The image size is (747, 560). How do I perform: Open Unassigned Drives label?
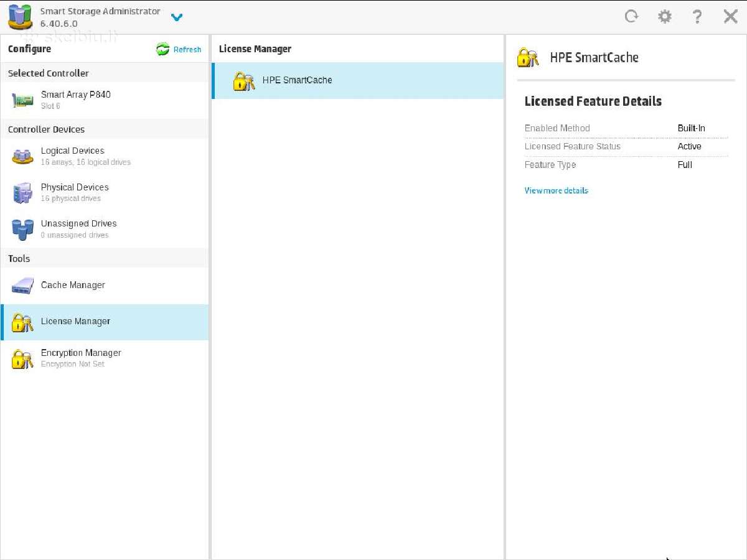[x=79, y=223]
